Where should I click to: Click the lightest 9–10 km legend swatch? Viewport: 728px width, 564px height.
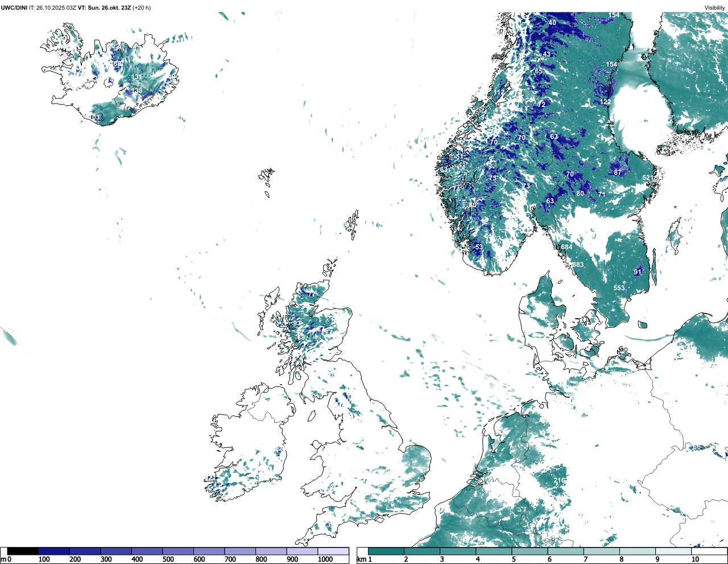click(x=673, y=551)
